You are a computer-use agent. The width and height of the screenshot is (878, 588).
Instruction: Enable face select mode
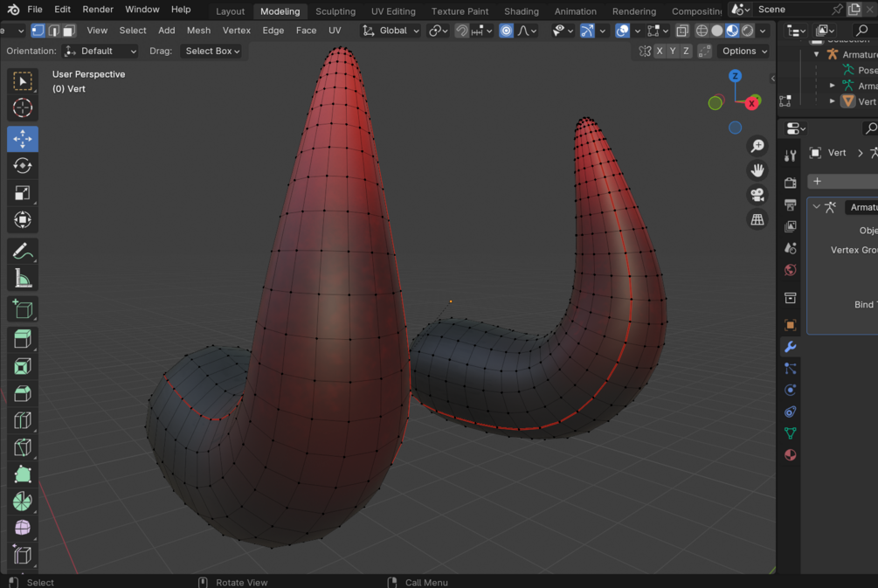[69, 31]
